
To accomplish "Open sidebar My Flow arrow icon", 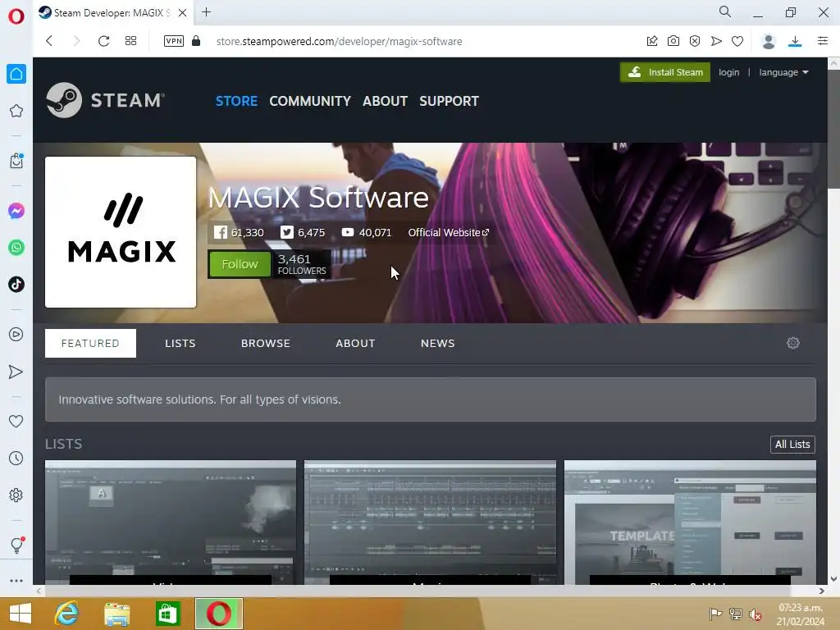I will pyautogui.click(x=16, y=372).
